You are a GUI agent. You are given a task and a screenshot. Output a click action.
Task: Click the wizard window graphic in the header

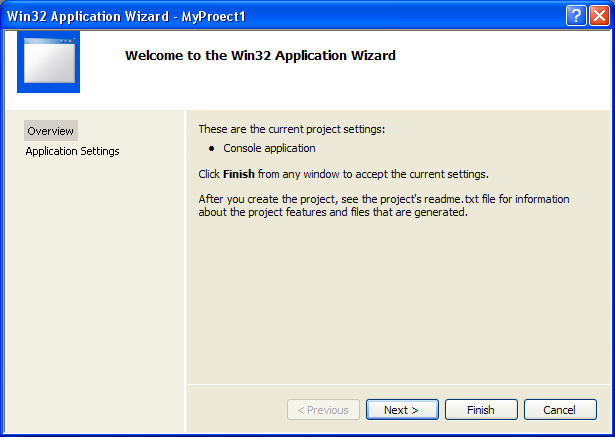tap(48, 62)
